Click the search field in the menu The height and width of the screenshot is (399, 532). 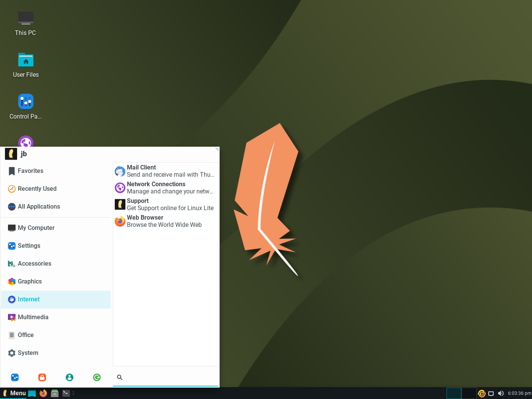(x=166, y=377)
